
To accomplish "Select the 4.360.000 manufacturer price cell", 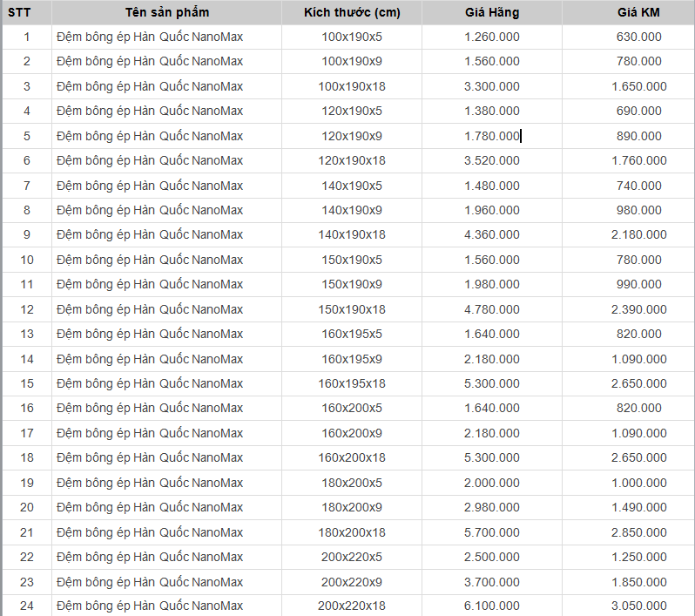I will click(491, 234).
